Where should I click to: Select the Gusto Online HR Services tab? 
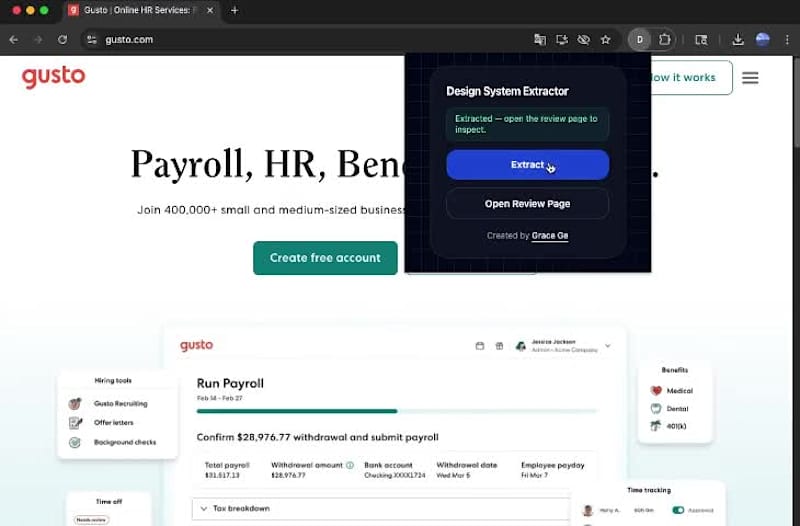click(x=140, y=10)
